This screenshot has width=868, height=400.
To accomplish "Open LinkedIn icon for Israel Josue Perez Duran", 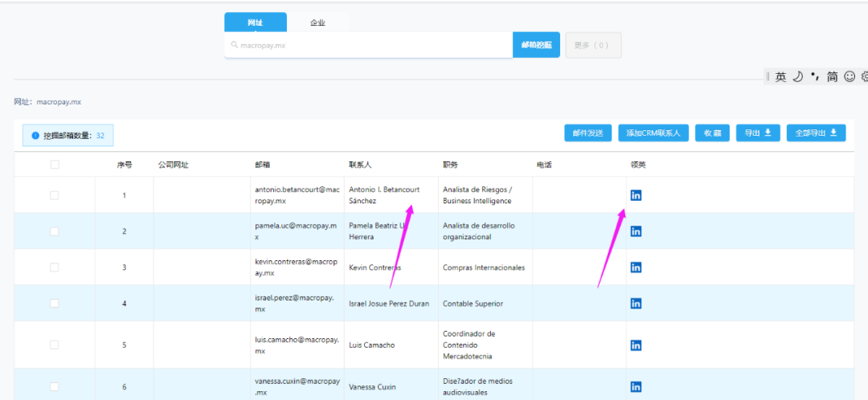I will coord(636,304).
